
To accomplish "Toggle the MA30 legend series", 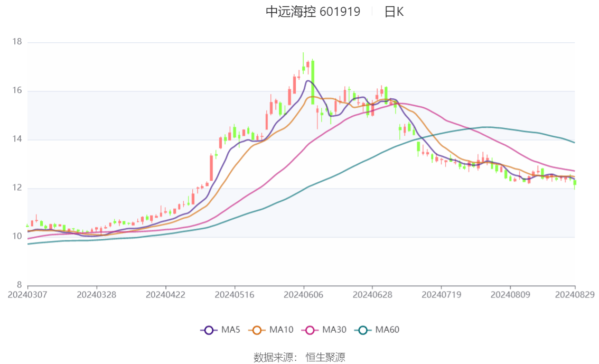I will [324, 330].
